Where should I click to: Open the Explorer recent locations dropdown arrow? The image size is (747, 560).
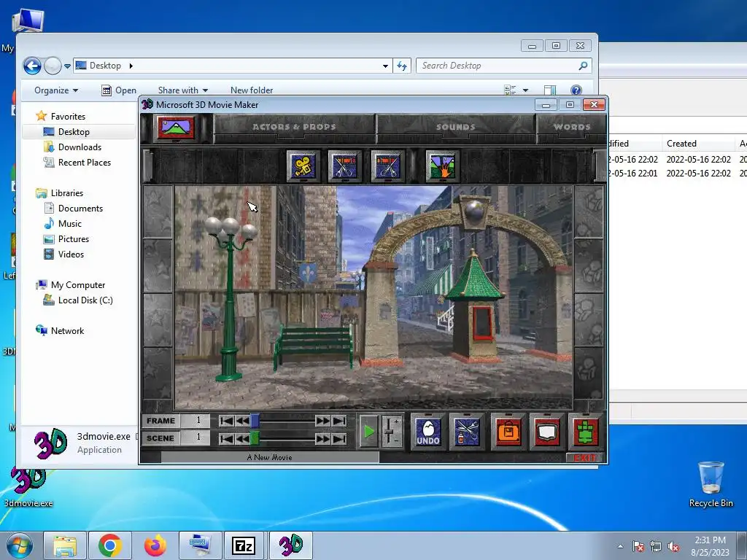pos(68,66)
